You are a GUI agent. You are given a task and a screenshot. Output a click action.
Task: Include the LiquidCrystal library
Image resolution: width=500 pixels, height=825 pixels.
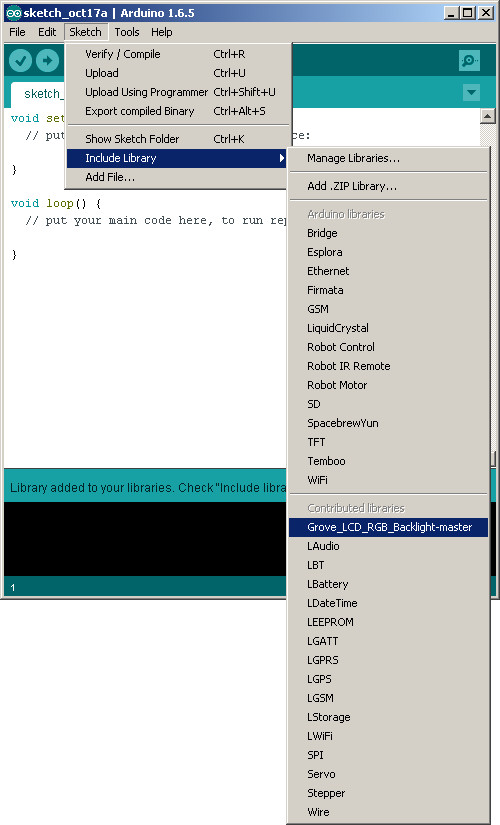(388, 328)
